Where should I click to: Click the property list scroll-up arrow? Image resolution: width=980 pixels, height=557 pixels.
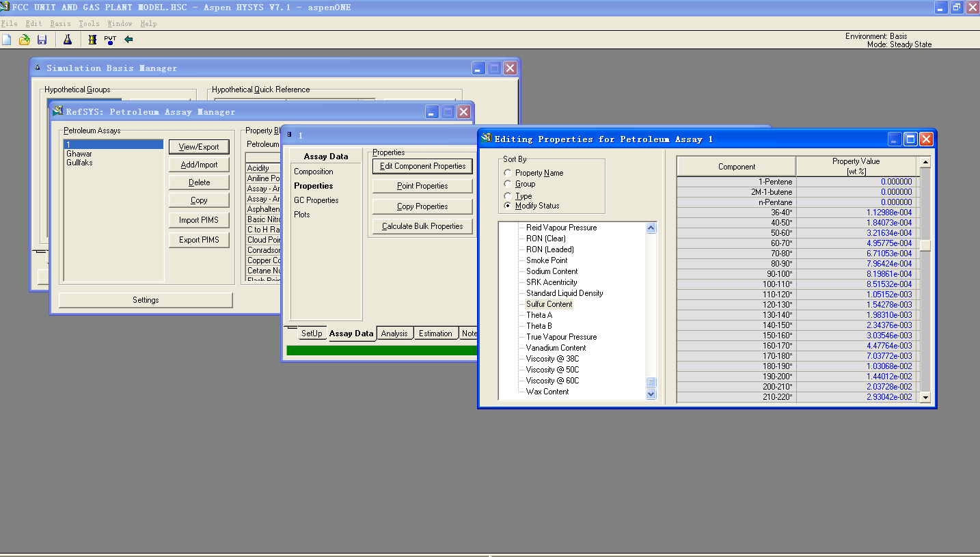tap(651, 228)
